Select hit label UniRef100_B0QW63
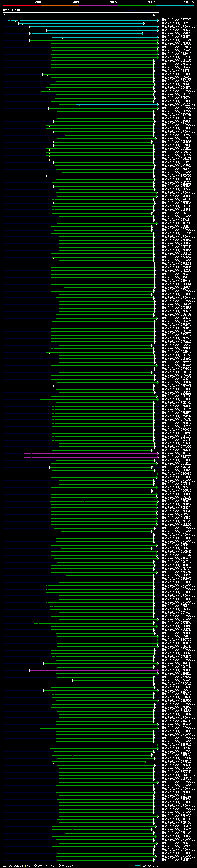The height and width of the screenshot is (868, 197). pos(176,836)
